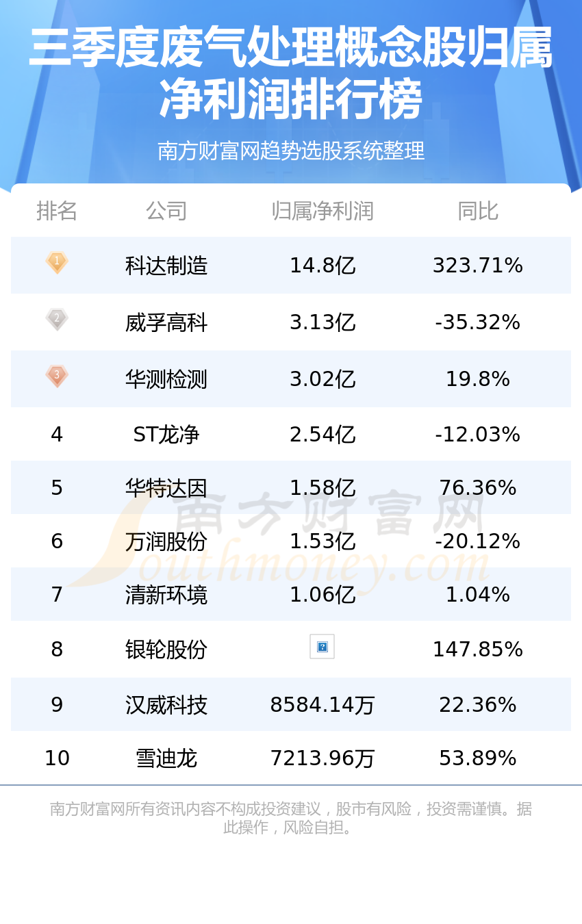Click company name 华测检测

point(166,379)
